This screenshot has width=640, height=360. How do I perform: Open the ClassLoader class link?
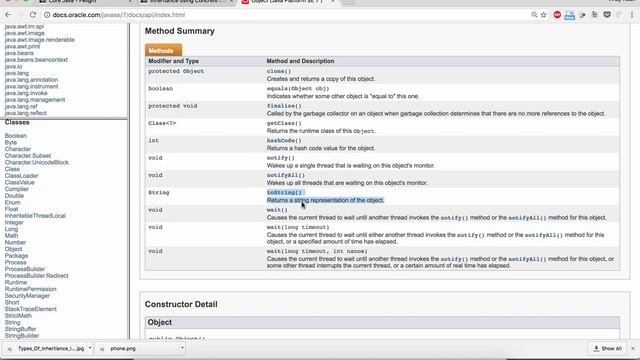[21, 176]
